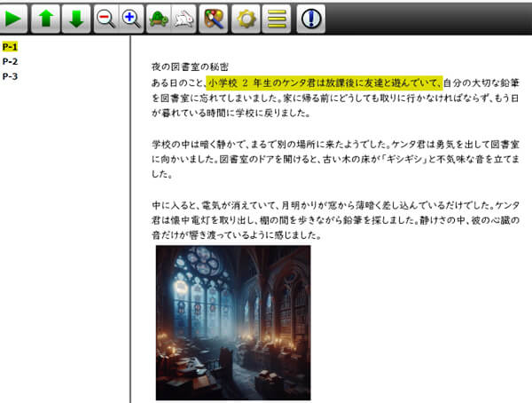Open settings via the gear icon

coord(246,18)
